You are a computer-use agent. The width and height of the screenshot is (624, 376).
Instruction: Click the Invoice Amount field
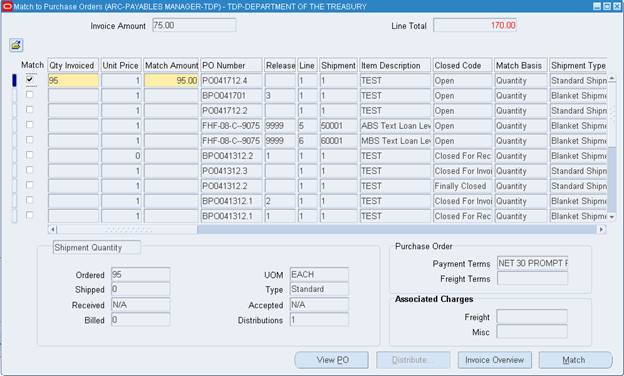194,25
